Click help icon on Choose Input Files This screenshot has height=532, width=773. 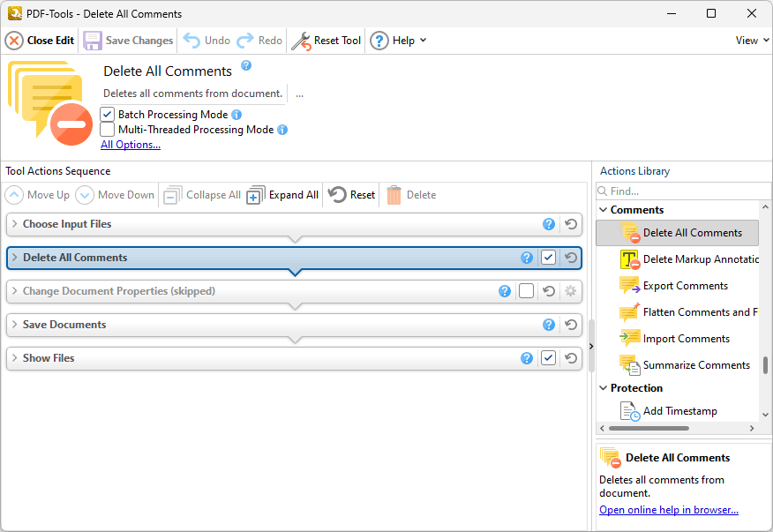(x=549, y=224)
